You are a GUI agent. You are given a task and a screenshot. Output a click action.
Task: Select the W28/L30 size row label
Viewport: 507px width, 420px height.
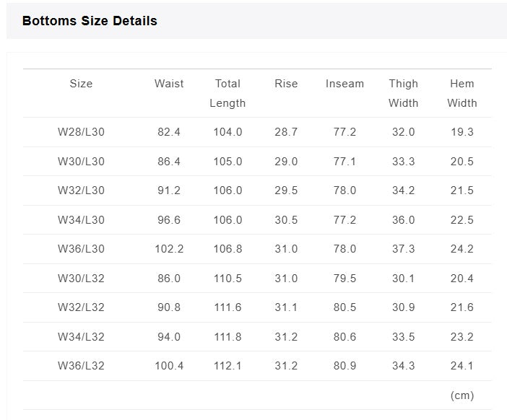(x=81, y=132)
